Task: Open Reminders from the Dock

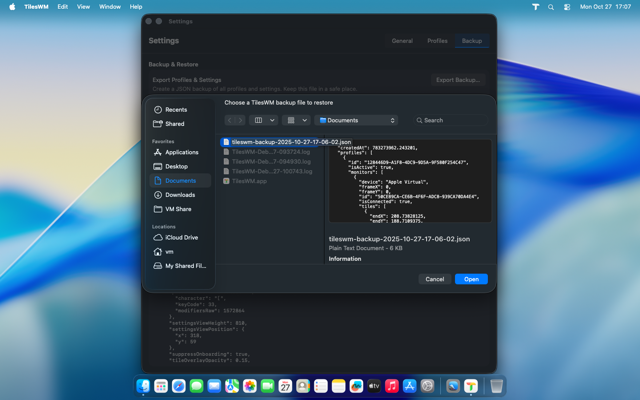Action: [x=321, y=386]
